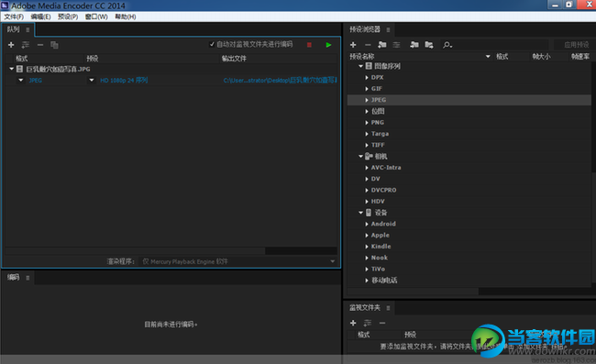Click the red Stop Queue button
This screenshot has width=596, height=364.
pyautogui.click(x=309, y=45)
